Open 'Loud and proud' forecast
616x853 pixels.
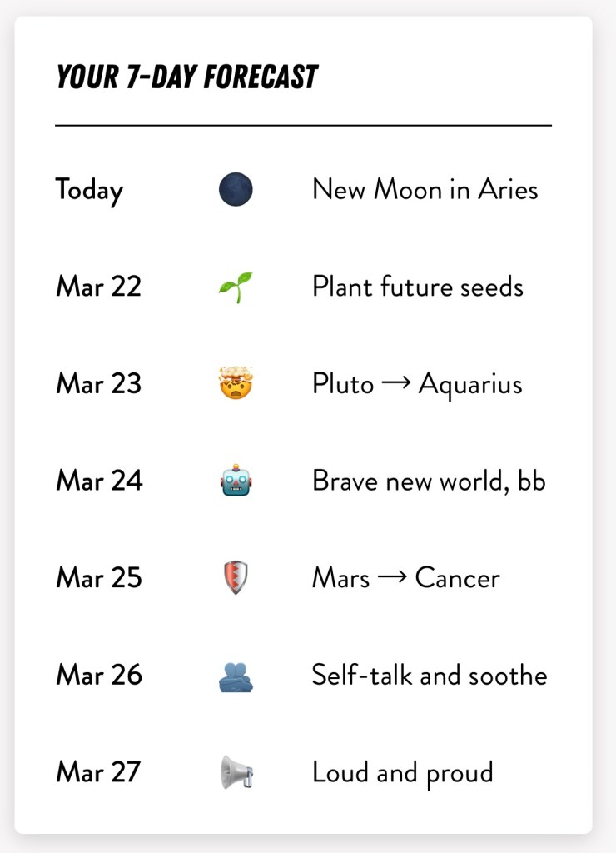[402, 773]
